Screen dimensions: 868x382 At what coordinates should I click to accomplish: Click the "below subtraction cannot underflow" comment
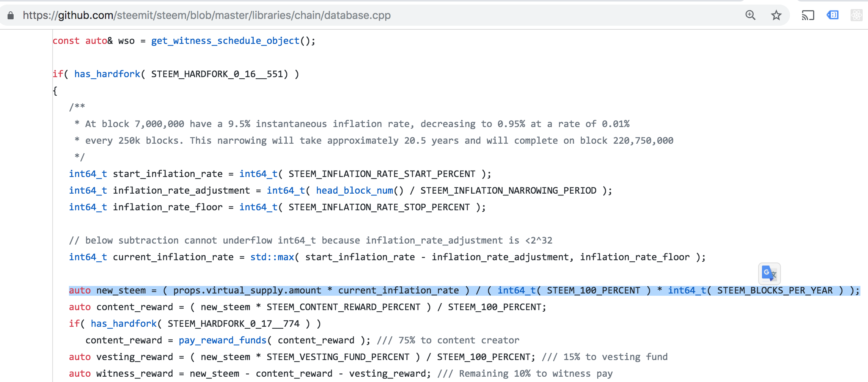pos(311,241)
